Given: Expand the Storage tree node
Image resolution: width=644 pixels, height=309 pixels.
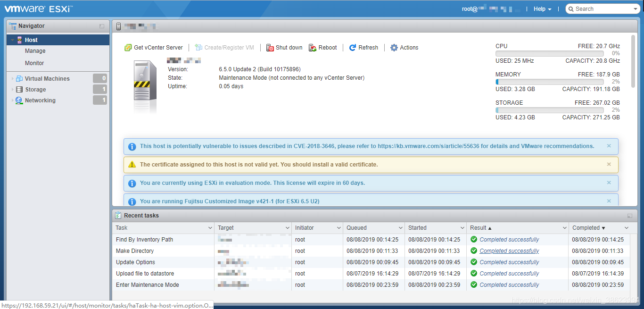Looking at the screenshot, I should pyautogui.click(x=13, y=90).
